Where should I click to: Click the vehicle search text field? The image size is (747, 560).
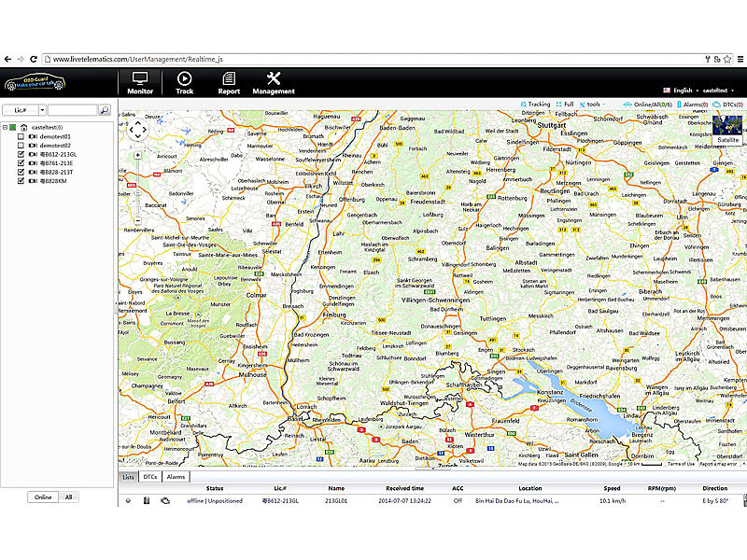[72, 110]
